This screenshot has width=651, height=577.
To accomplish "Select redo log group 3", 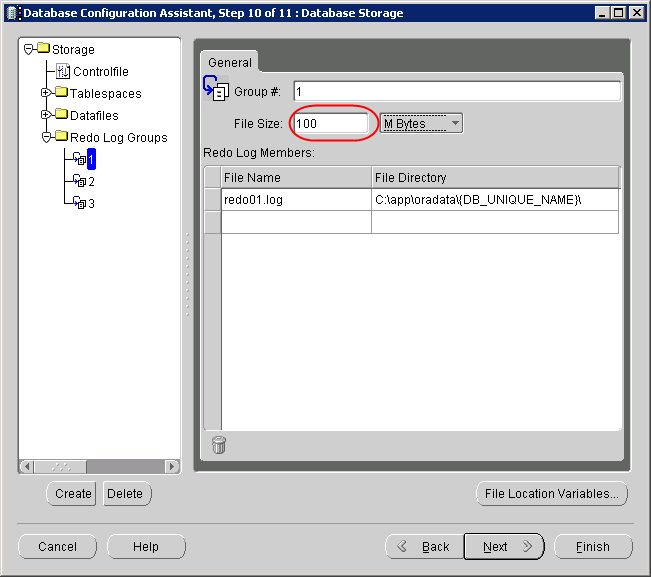I will pyautogui.click(x=91, y=203).
